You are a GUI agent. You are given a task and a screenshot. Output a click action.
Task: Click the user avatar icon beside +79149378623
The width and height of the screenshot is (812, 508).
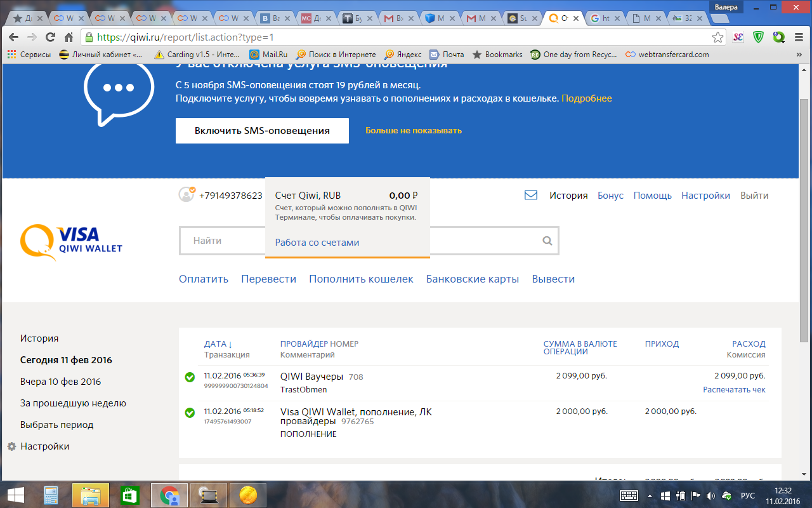[x=187, y=194]
